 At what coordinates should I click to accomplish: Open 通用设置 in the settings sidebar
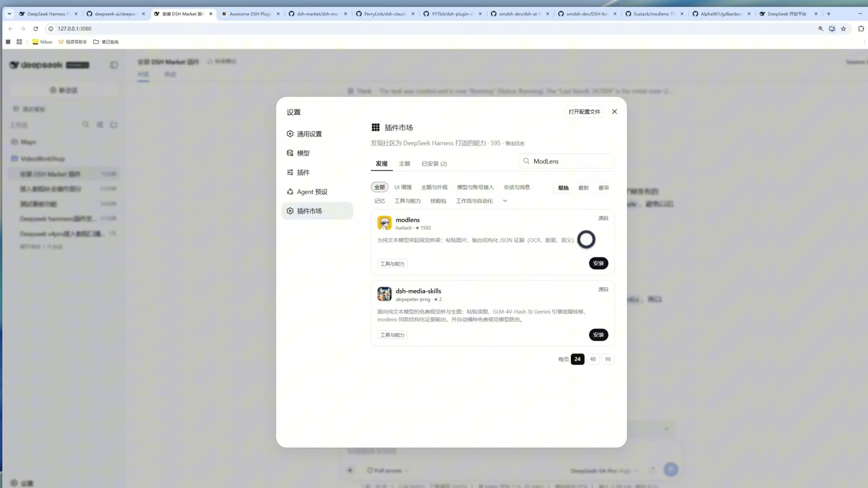coord(317,134)
